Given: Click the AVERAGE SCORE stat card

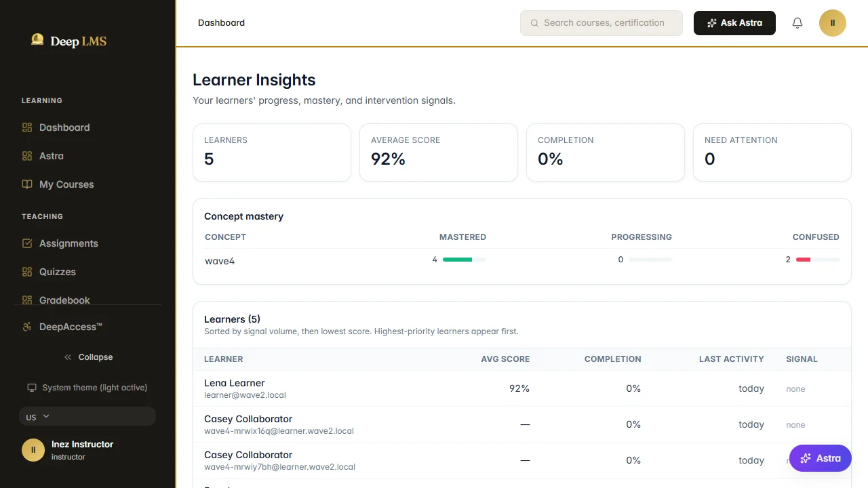Looking at the screenshot, I should [439, 152].
